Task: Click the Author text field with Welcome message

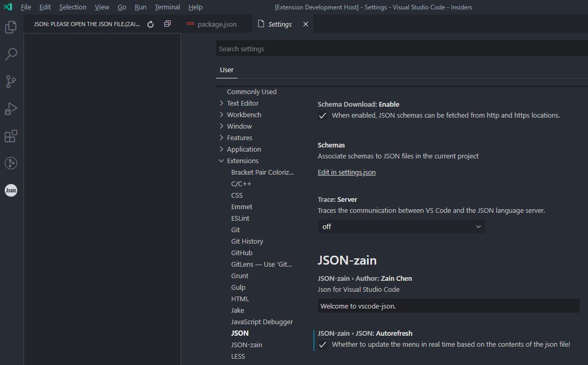Action: click(x=448, y=306)
